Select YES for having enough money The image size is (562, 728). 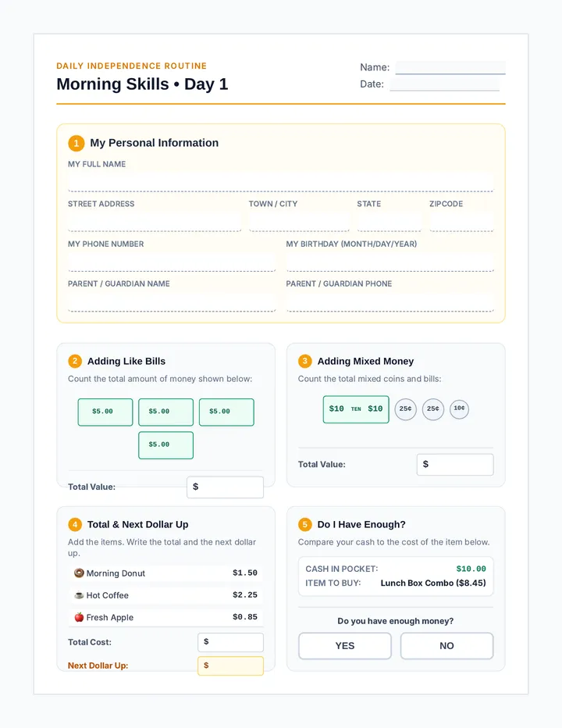(x=345, y=646)
